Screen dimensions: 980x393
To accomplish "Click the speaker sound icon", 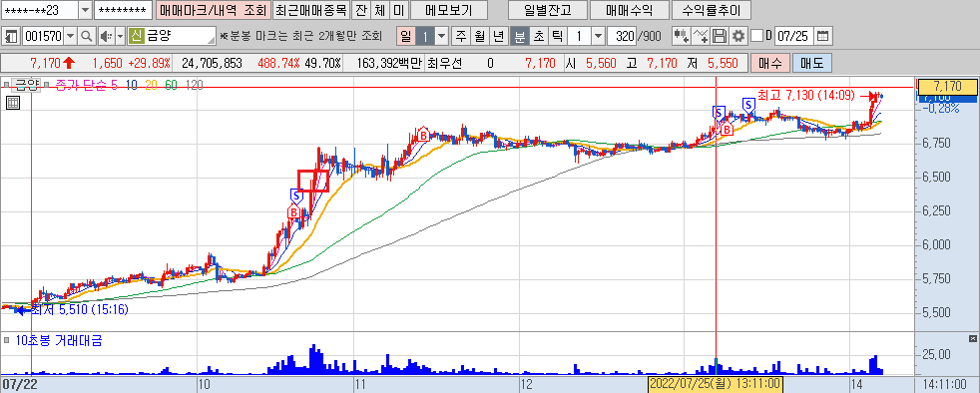I will (x=106, y=36).
